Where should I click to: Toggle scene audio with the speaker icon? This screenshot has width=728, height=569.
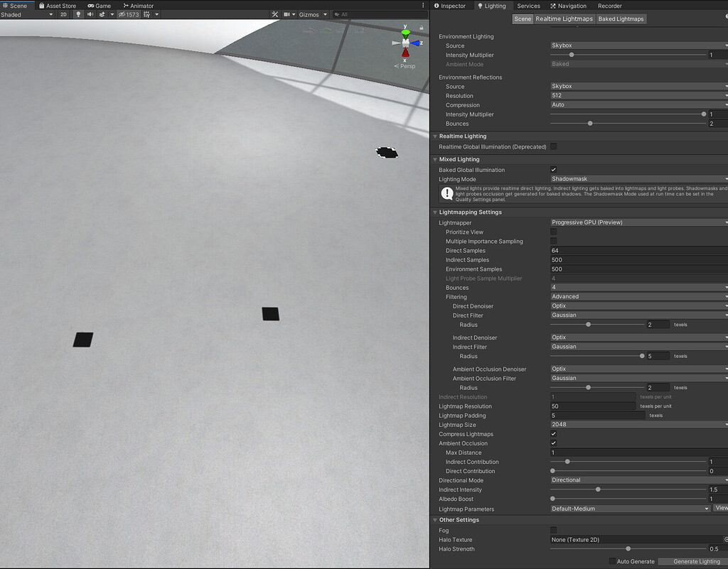(x=90, y=13)
